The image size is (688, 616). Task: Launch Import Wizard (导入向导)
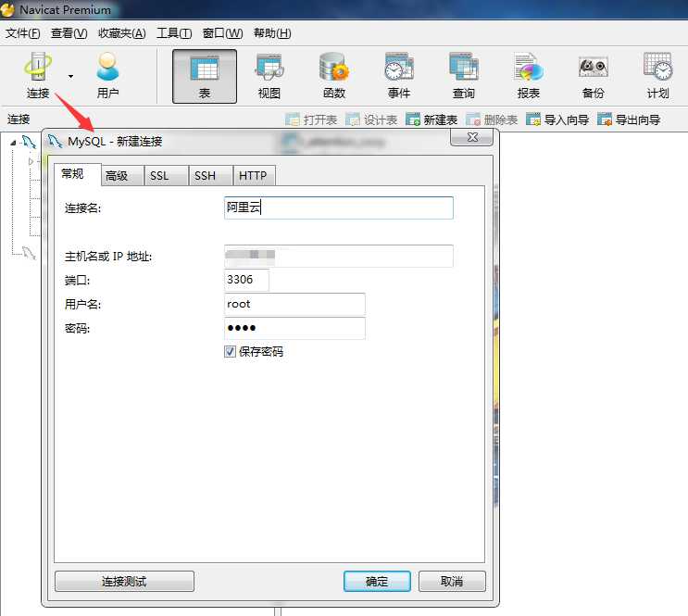click(x=557, y=119)
